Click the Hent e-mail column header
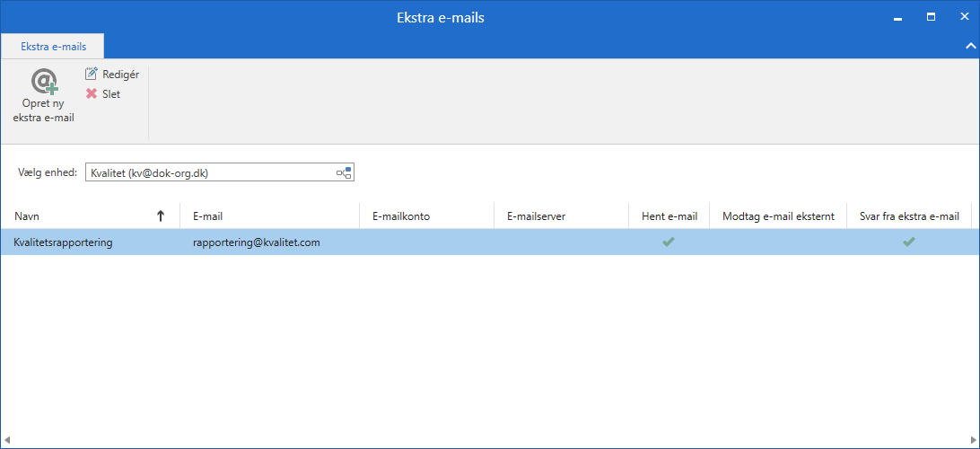Screen dimensions: 980x449 pyautogui.click(x=669, y=216)
